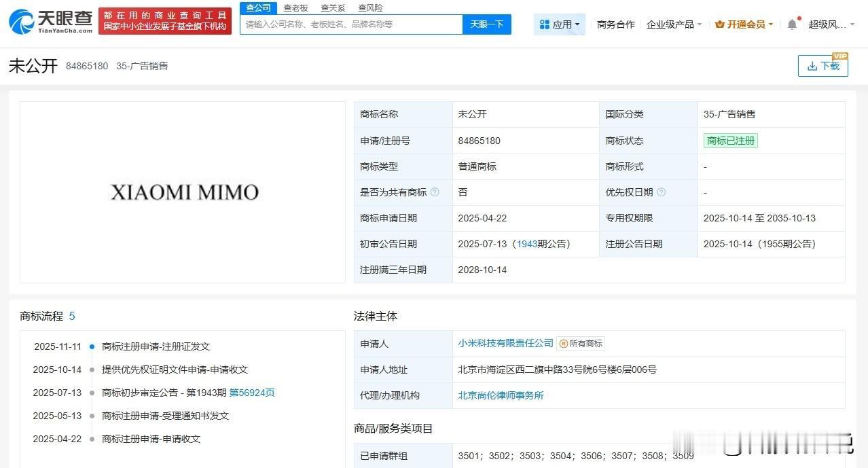Image resolution: width=868 pixels, height=468 pixels.
Task: Click the 天眼一下 search button
Action: coord(487,24)
